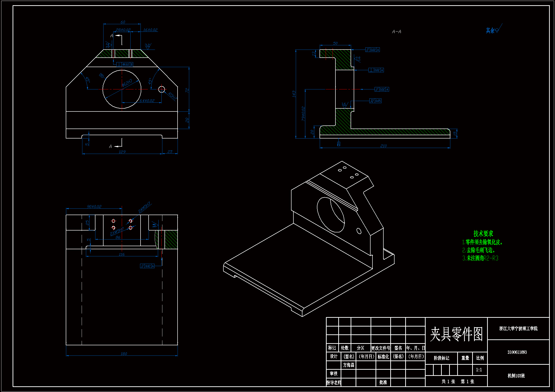The width and height of the screenshot is (555, 392).
Task: Select the 机制103班 class text
Action: click(x=516, y=376)
